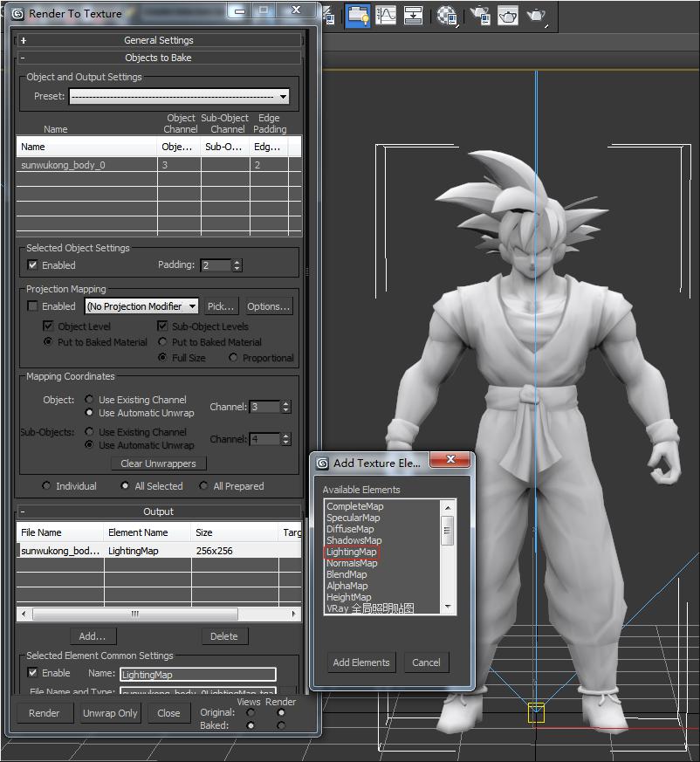Open the Rendered Frame Window icon

pos(507,16)
